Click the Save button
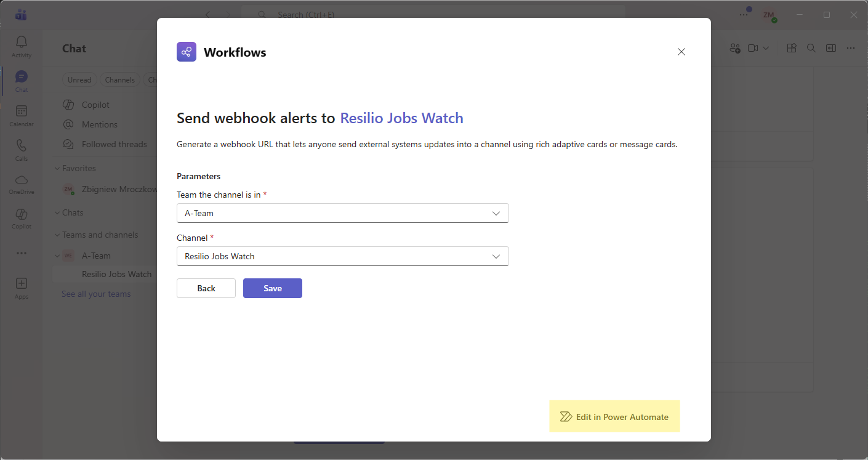Screen dimensions: 868x460 click(x=272, y=288)
